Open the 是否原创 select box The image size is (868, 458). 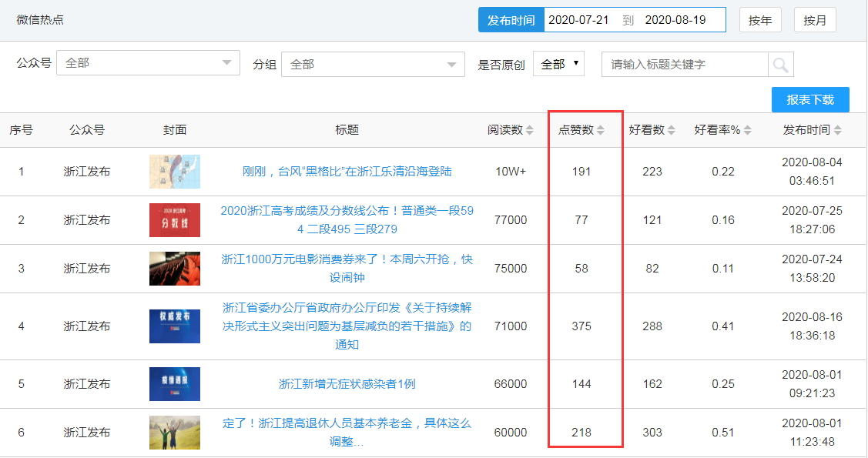click(x=559, y=65)
